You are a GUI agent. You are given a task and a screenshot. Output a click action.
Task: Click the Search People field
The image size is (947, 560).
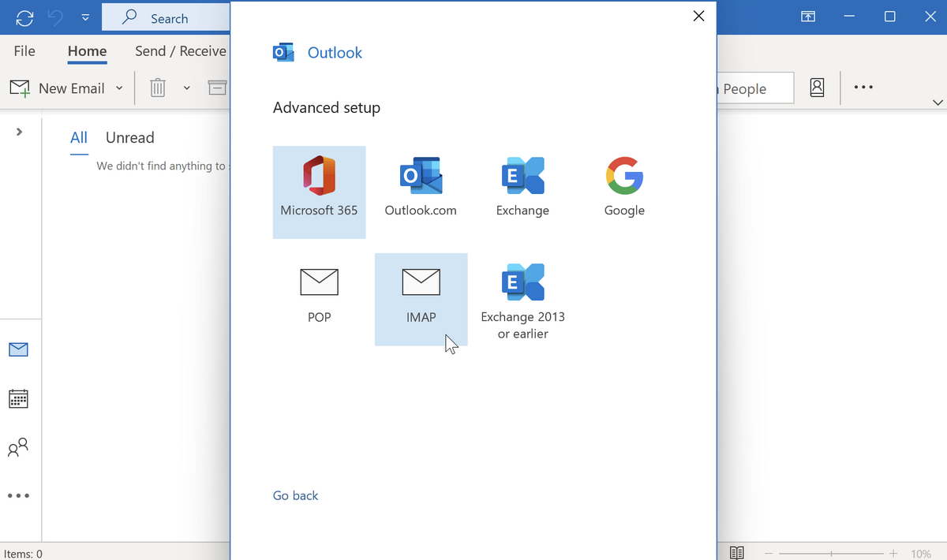click(754, 88)
